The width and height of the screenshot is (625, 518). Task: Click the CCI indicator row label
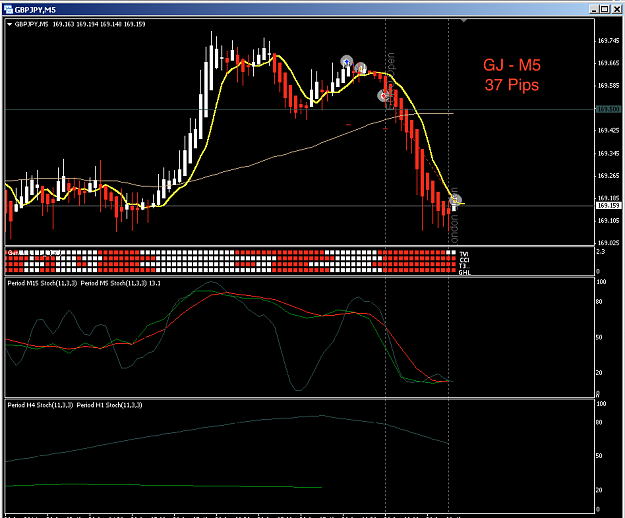click(464, 260)
